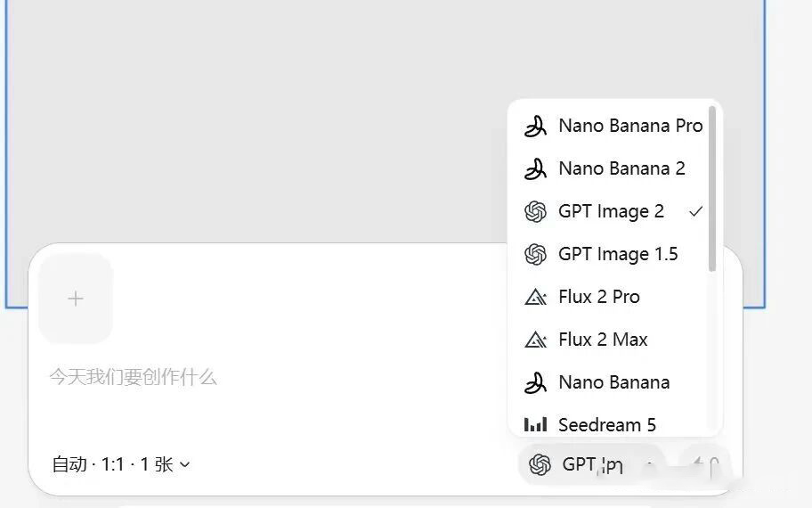This screenshot has width=812, height=508.
Task: Click the plus button to add image
Action: pos(76,299)
